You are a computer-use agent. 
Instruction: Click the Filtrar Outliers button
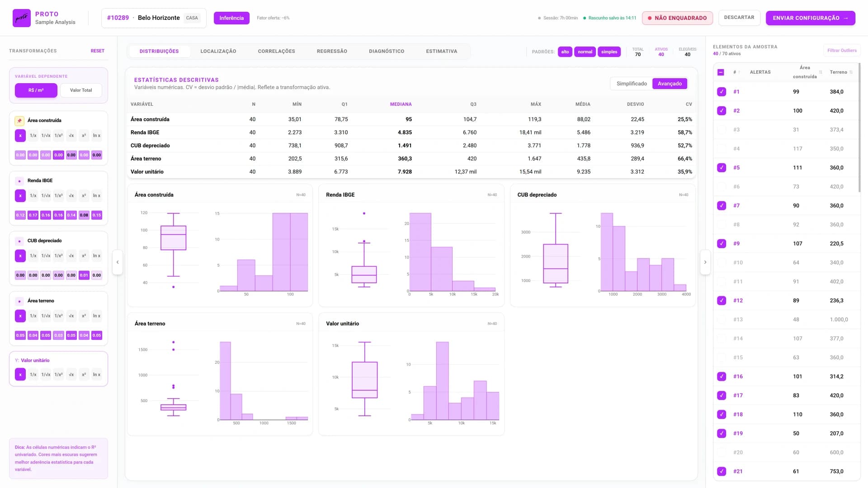click(841, 51)
